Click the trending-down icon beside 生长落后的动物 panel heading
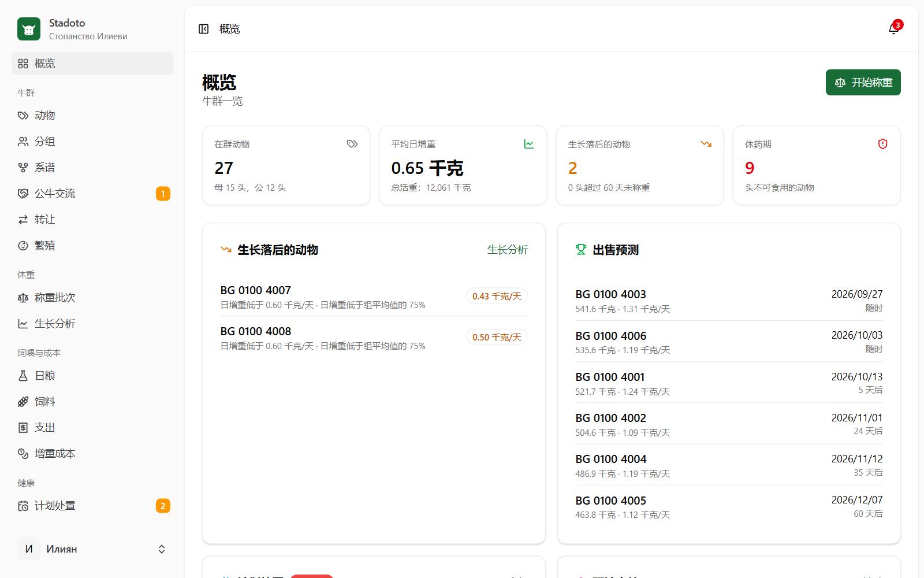Image resolution: width=924 pixels, height=578 pixels. pyautogui.click(x=226, y=250)
